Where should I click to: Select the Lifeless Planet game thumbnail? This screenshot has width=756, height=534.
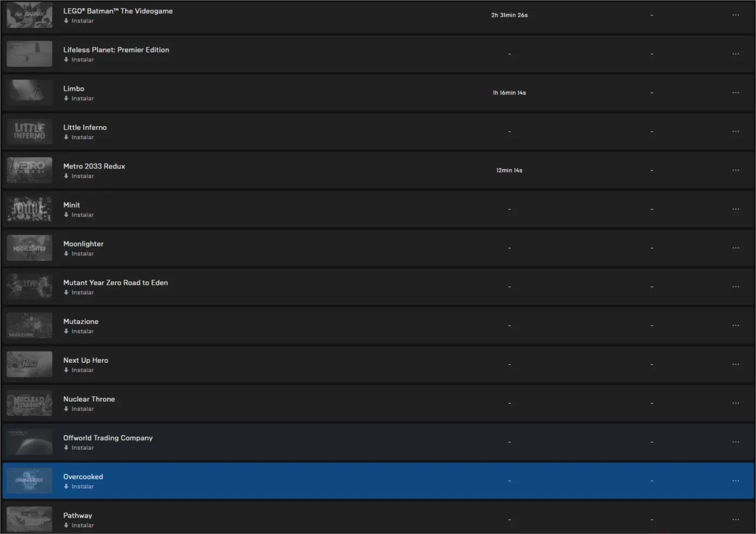click(30, 54)
